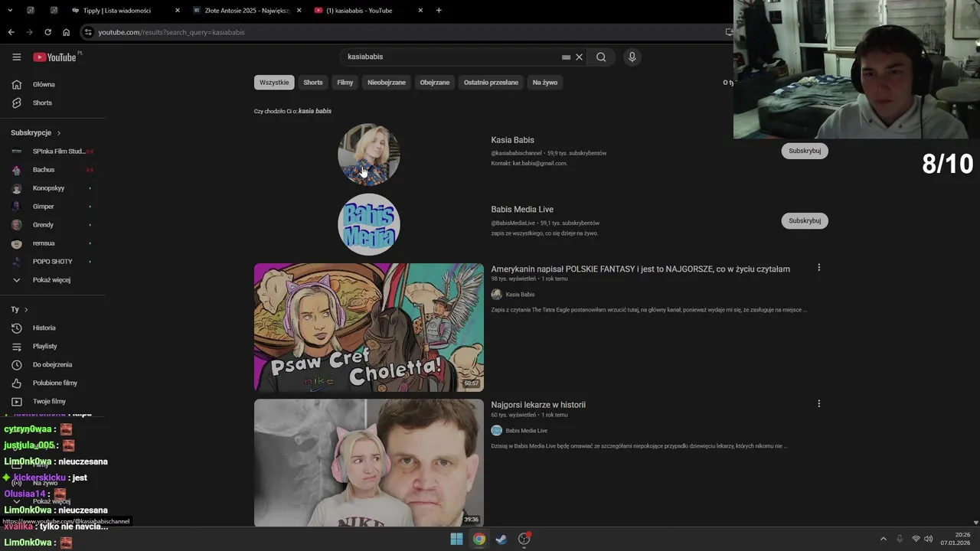
Task: Select the Shorts filter chip
Action: [313, 82]
